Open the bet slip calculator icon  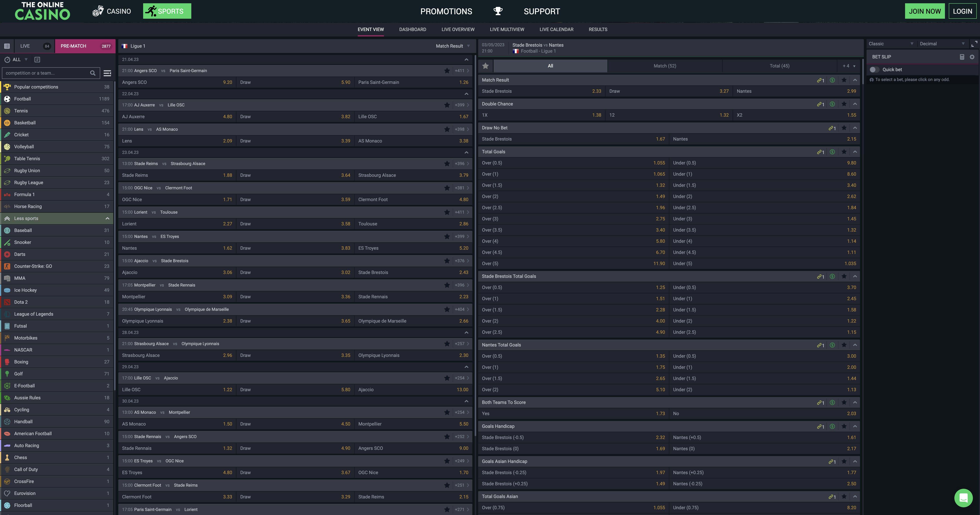tap(962, 57)
